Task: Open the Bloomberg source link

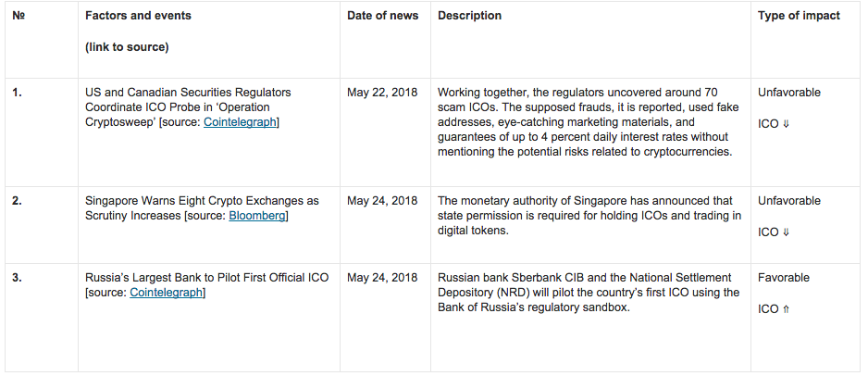Action: point(257,216)
